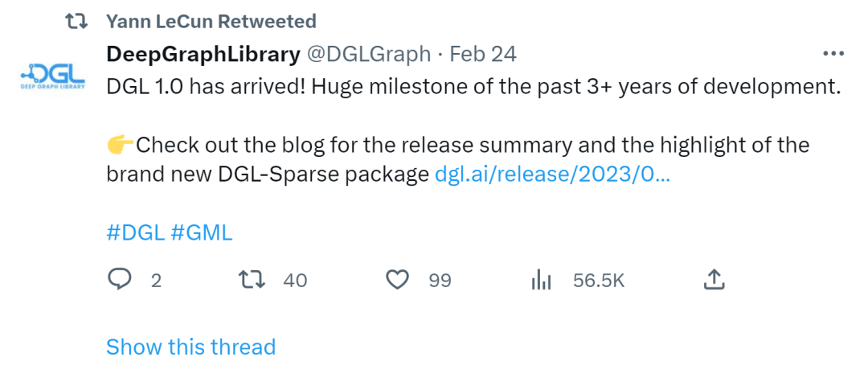Click the @DGLGraph handle
The height and width of the screenshot is (378, 868).
coord(367,55)
